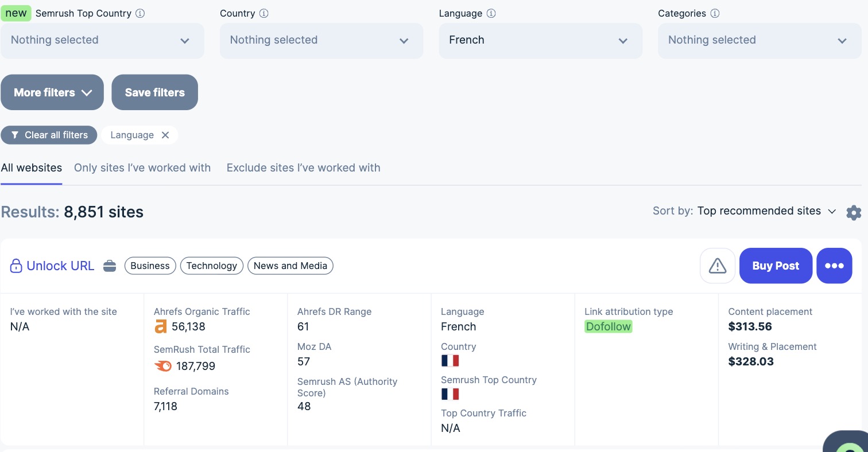
Task: Open the three-dots more options button
Action: click(834, 266)
